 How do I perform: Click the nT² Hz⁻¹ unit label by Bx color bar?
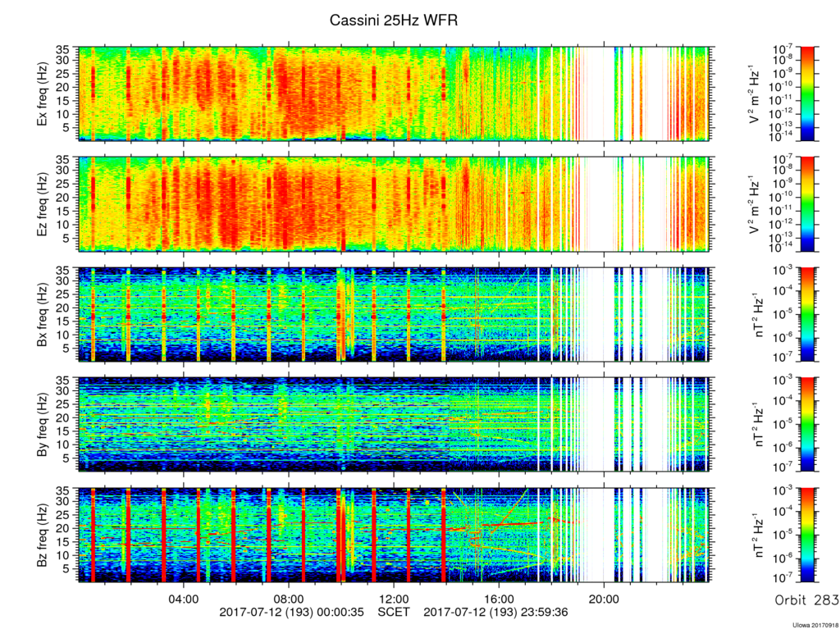coord(759,315)
